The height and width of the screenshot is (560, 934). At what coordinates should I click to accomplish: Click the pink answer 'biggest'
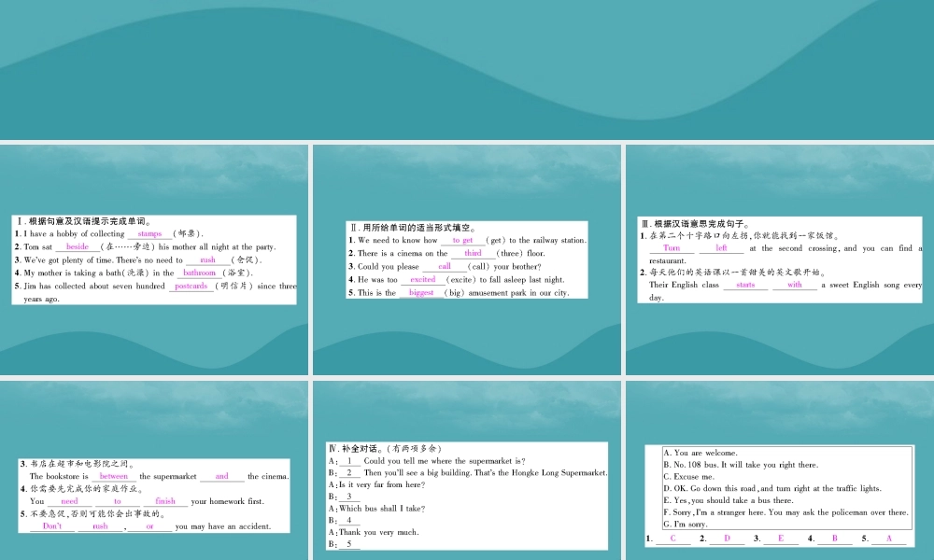click(421, 292)
